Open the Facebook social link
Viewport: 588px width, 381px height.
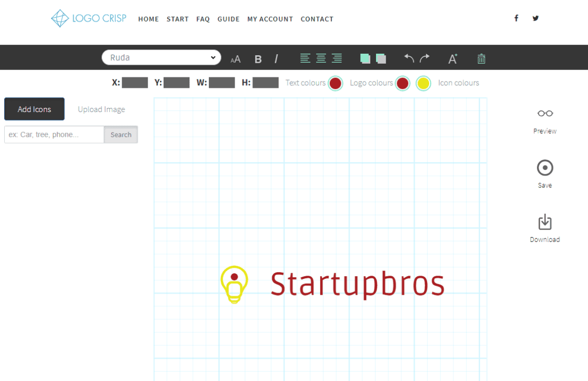(516, 18)
